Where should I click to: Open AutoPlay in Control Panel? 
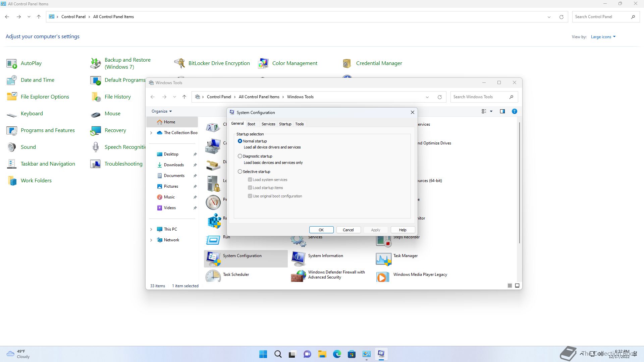pos(24,63)
